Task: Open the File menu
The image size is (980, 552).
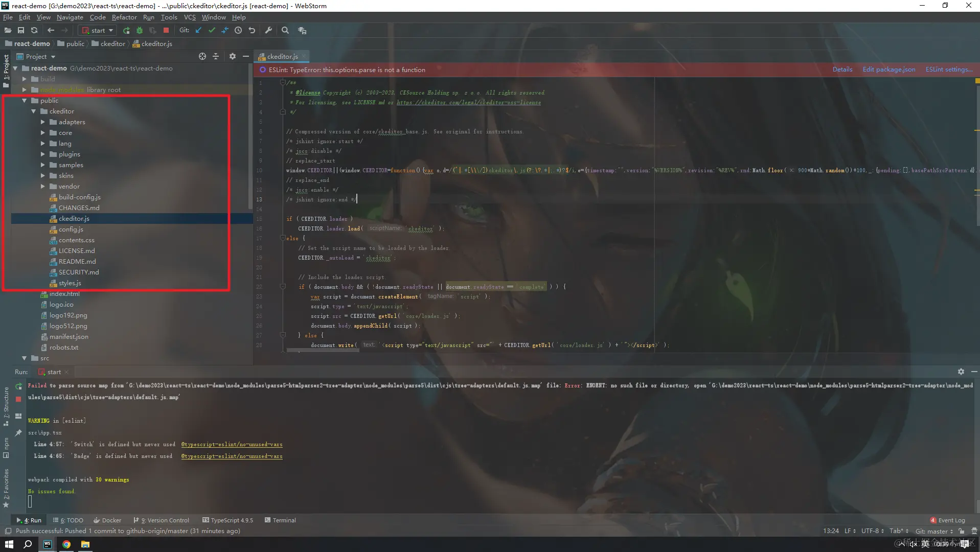Action: (x=8, y=17)
